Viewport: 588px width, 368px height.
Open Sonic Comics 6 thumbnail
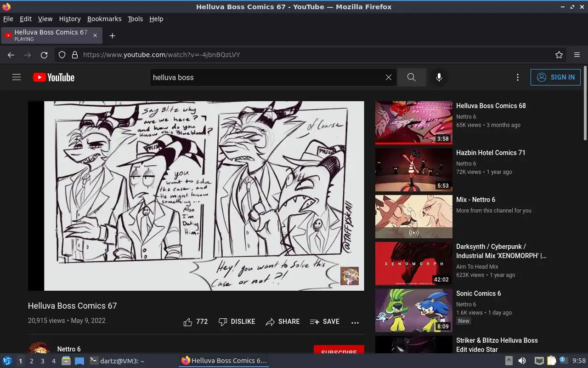pyautogui.click(x=414, y=310)
